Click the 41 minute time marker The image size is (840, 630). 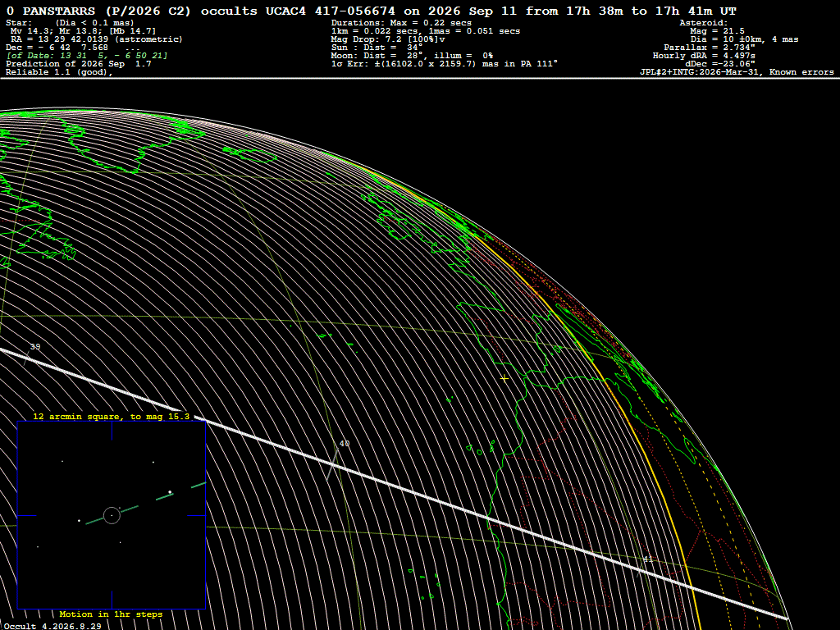click(648, 559)
